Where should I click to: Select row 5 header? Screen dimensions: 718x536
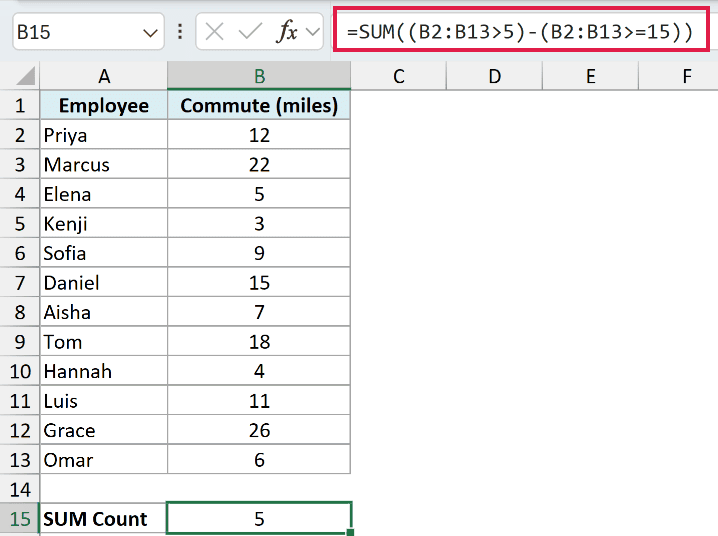tap(20, 223)
